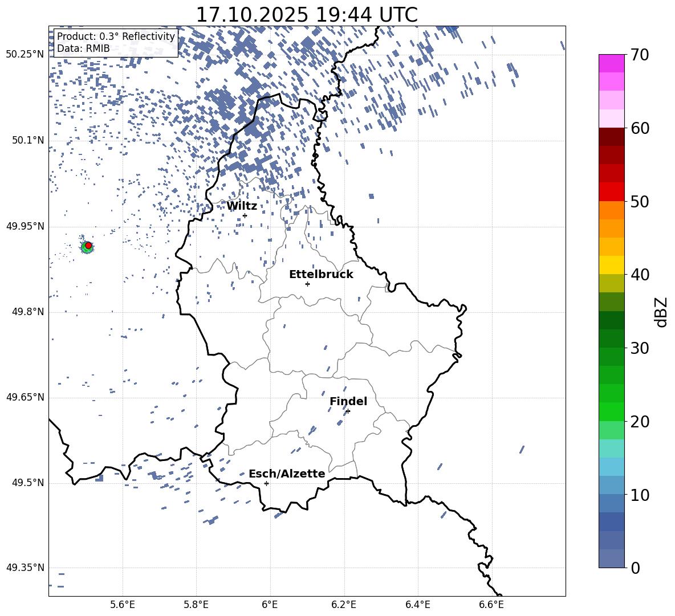Click the red radar echo dot

88,246
